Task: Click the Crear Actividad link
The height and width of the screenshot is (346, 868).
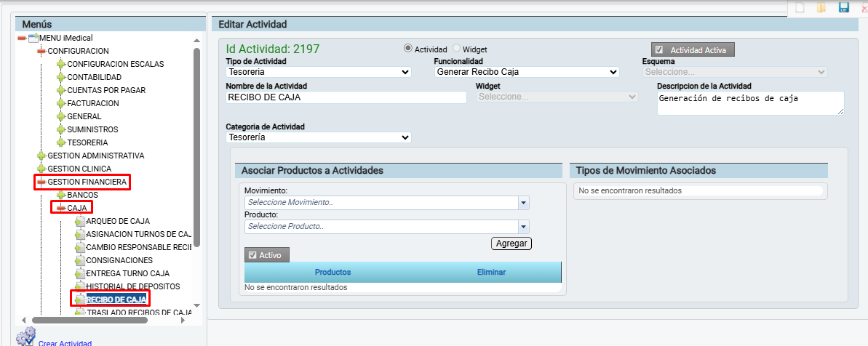Action: point(65,343)
